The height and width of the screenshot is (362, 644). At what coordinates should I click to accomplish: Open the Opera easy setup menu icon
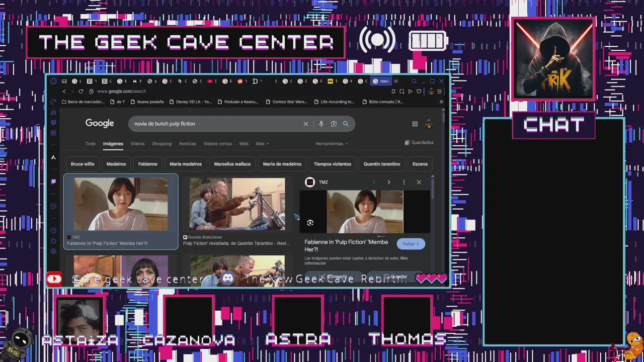[440, 92]
